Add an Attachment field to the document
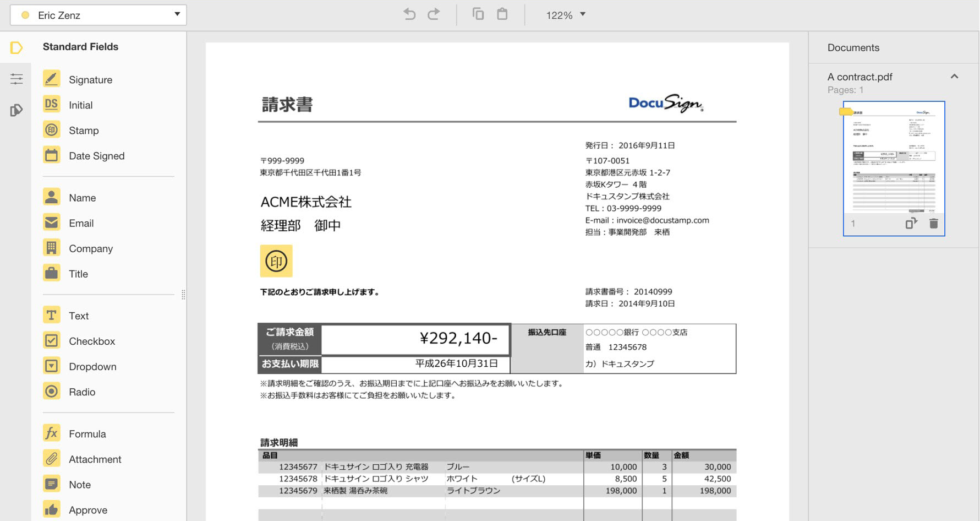The height and width of the screenshot is (521, 980). [95, 459]
